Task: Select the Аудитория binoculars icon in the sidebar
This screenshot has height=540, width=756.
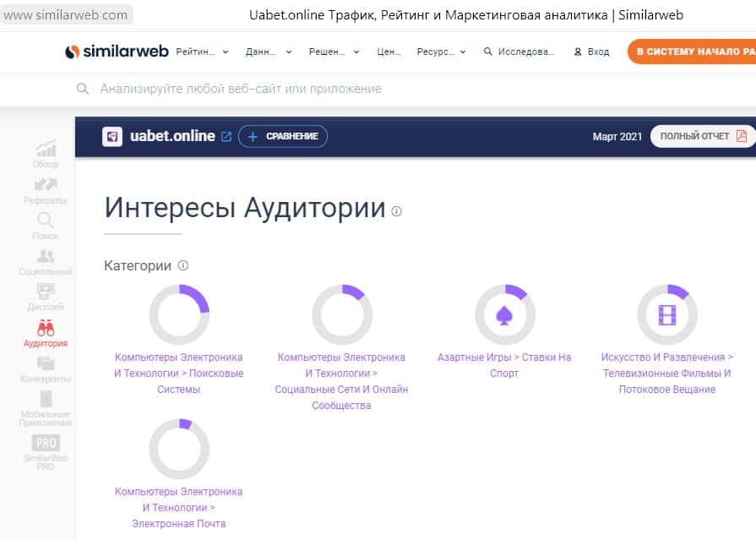Action: coord(46,328)
